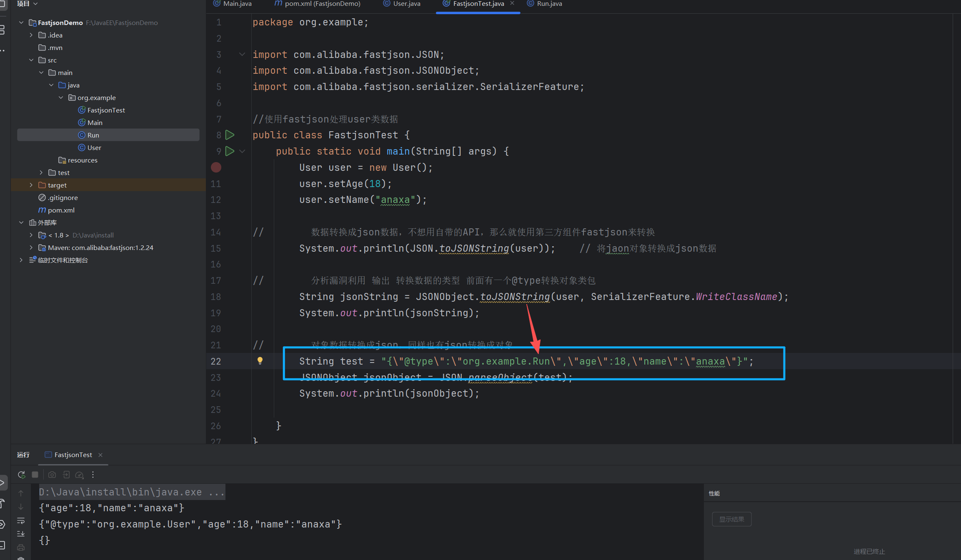The width and height of the screenshot is (961, 560).
Task: Click the yellow lightbulb intention icon
Action: tap(260, 361)
